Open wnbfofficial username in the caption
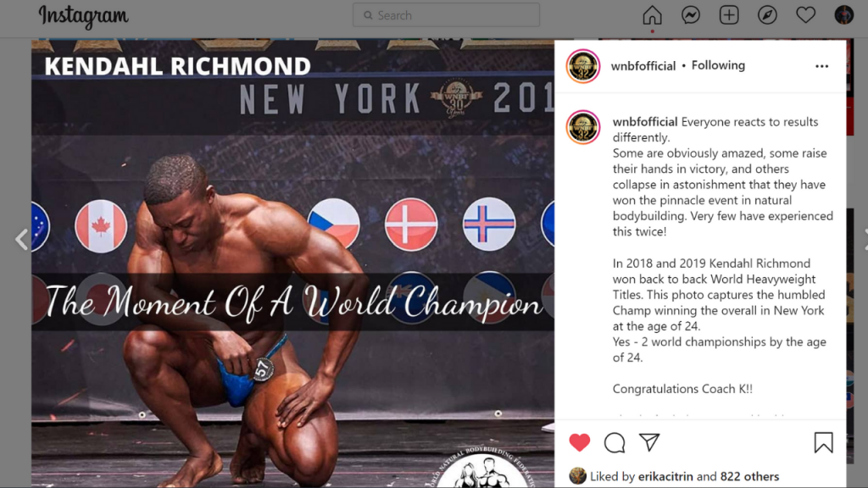The image size is (868, 488). pyautogui.click(x=645, y=122)
